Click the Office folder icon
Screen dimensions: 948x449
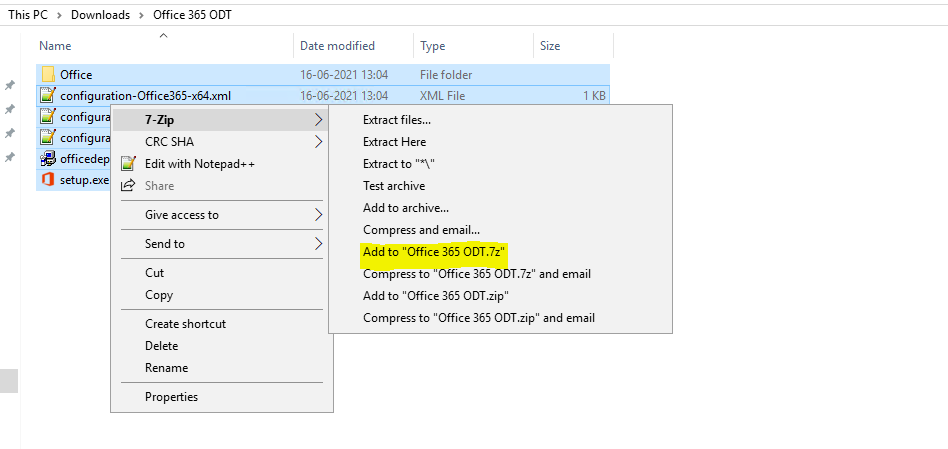(x=47, y=75)
